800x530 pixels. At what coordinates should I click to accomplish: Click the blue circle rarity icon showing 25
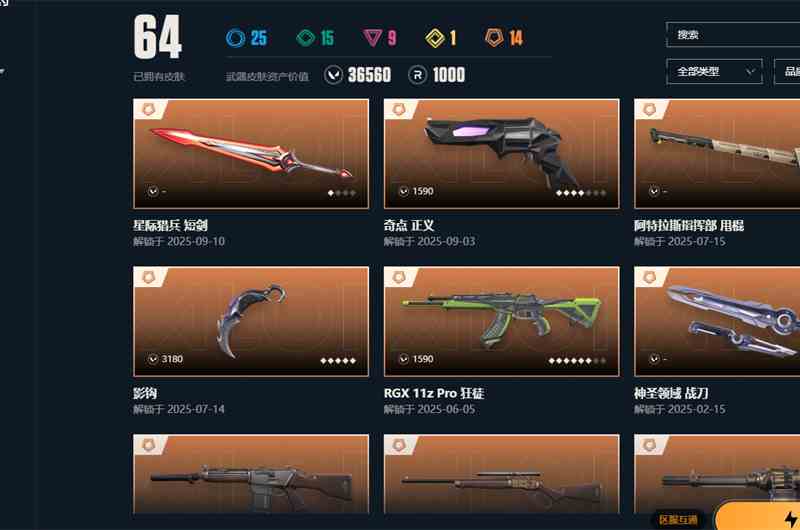[235, 38]
